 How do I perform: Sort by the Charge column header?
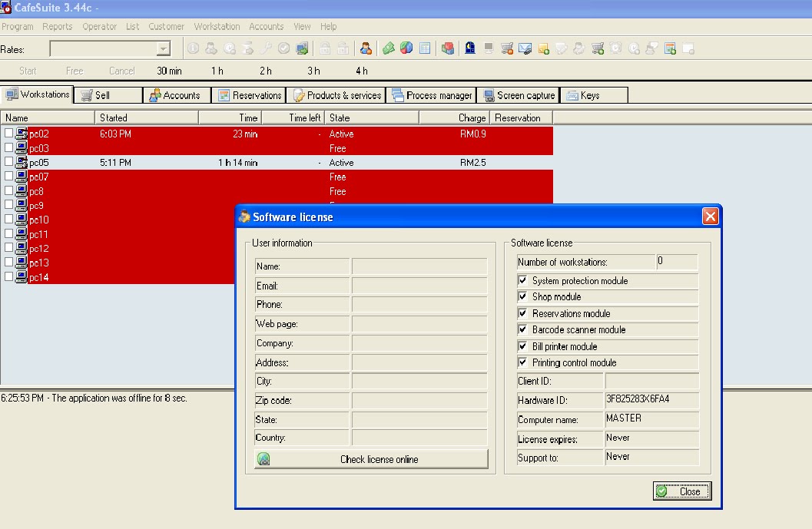[454, 118]
